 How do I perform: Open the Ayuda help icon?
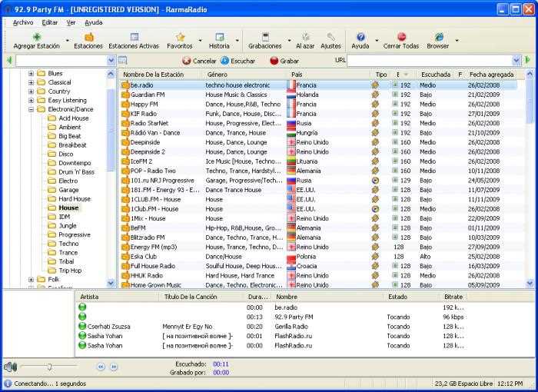360,37
